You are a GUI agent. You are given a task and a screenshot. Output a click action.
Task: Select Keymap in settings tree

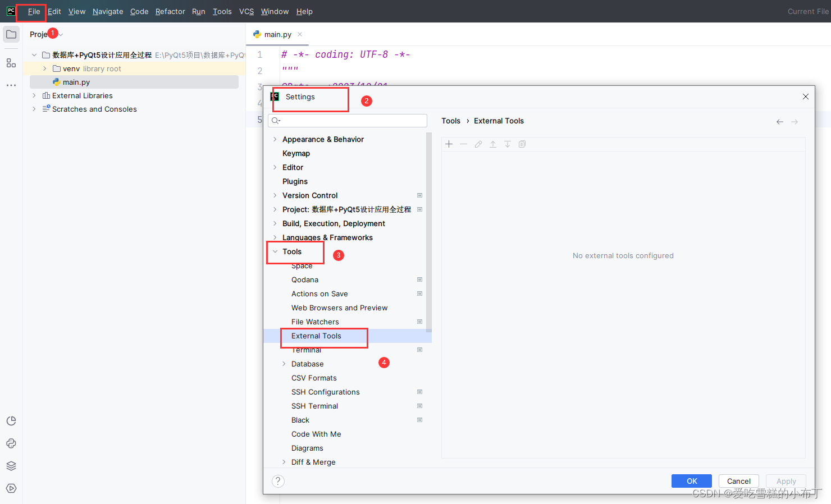coord(296,153)
